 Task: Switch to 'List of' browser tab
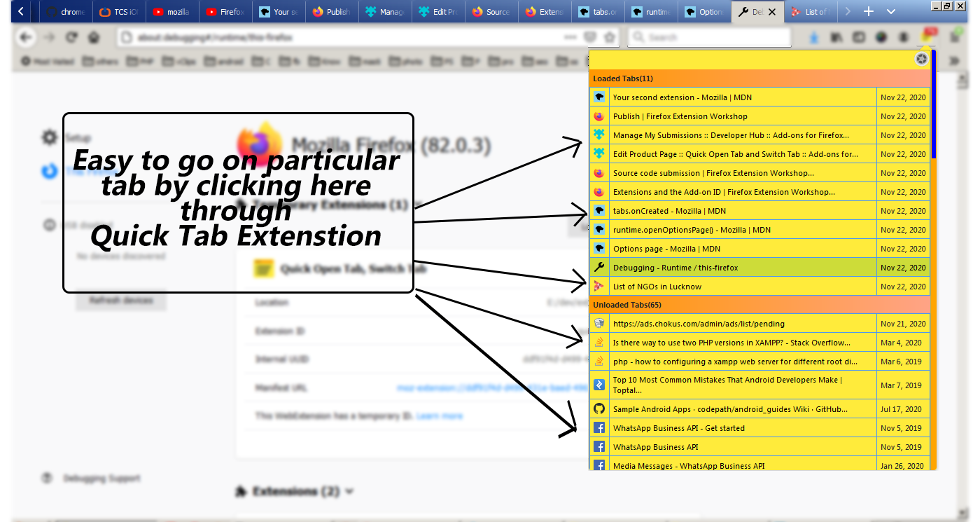coord(811,12)
